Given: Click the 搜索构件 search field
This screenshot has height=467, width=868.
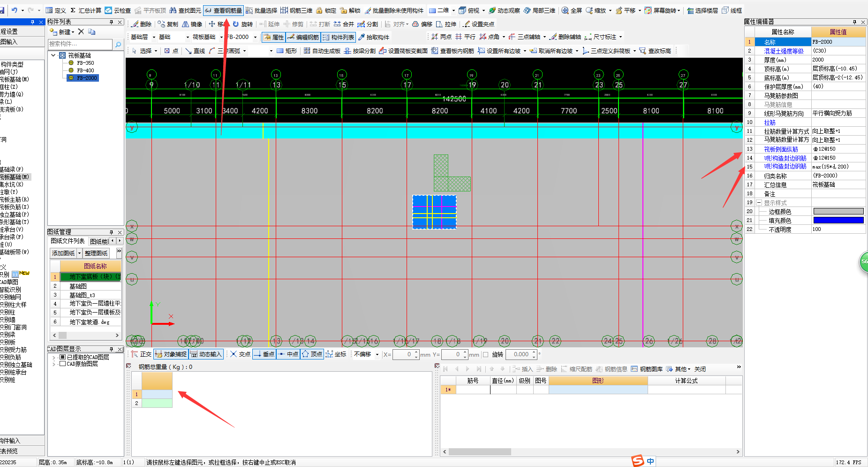Looking at the screenshot, I should pyautogui.click(x=80, y=44).
